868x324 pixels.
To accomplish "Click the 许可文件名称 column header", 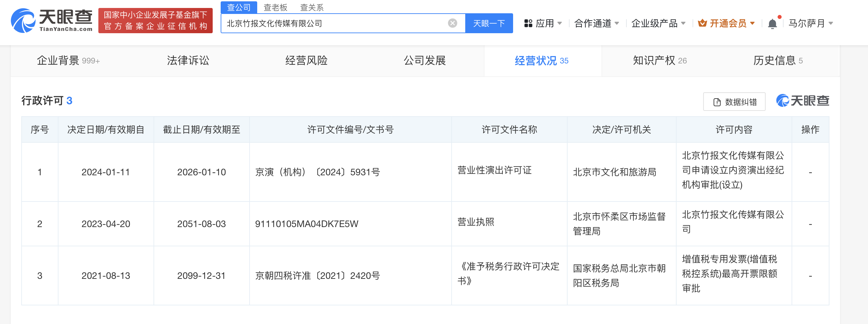I will tap(509, 129).
